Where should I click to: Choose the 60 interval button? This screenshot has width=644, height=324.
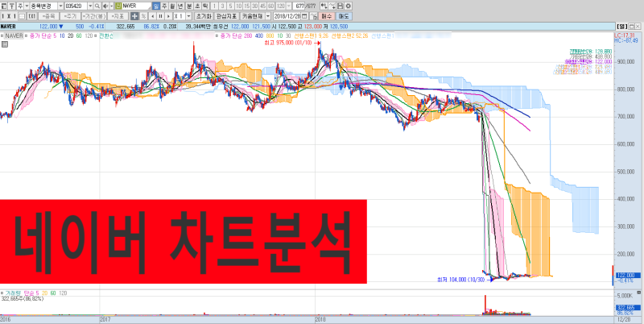[x=271, y=6]
